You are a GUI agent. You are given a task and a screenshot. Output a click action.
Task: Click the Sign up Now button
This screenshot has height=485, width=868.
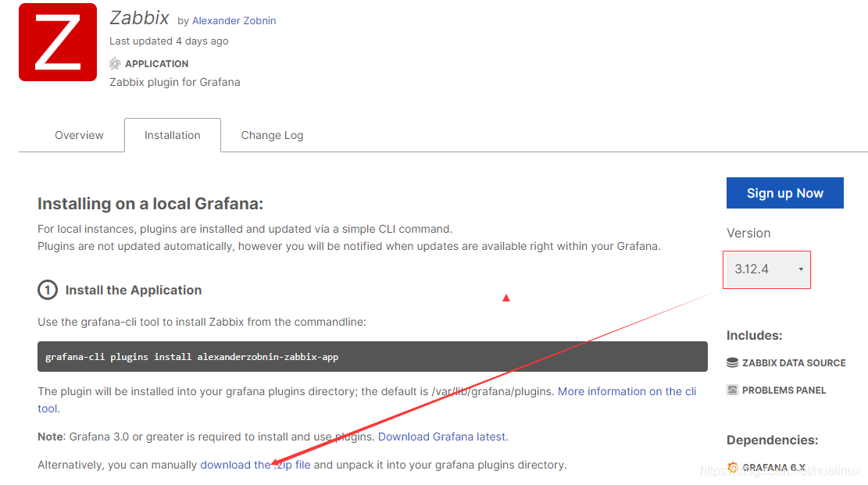click(784, 193)
